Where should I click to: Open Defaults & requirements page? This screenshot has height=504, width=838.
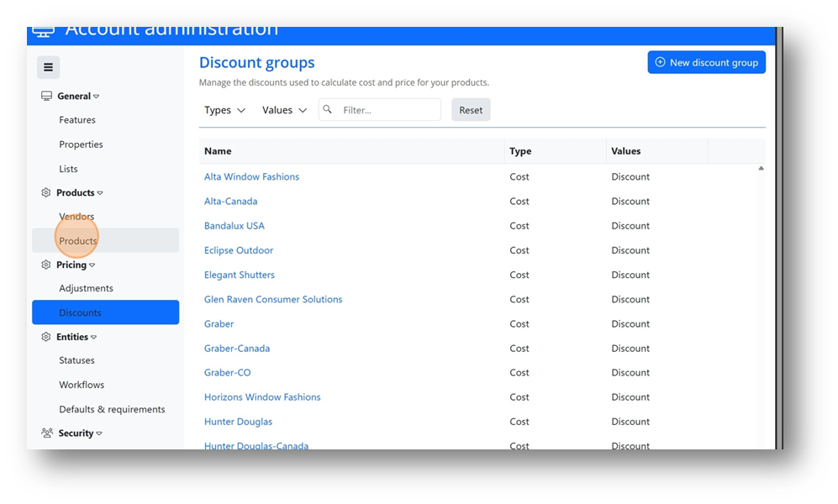tap(113, 410)
